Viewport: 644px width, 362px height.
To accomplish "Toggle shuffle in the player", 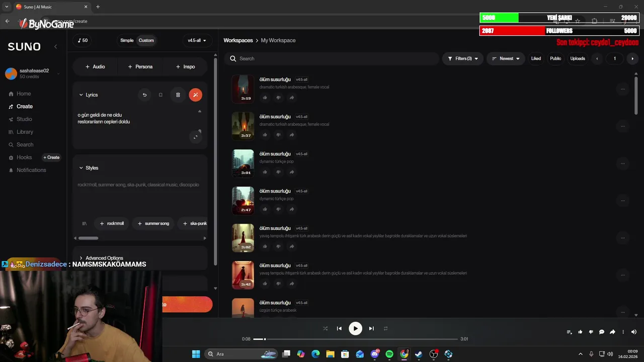I will pos(325,328).
